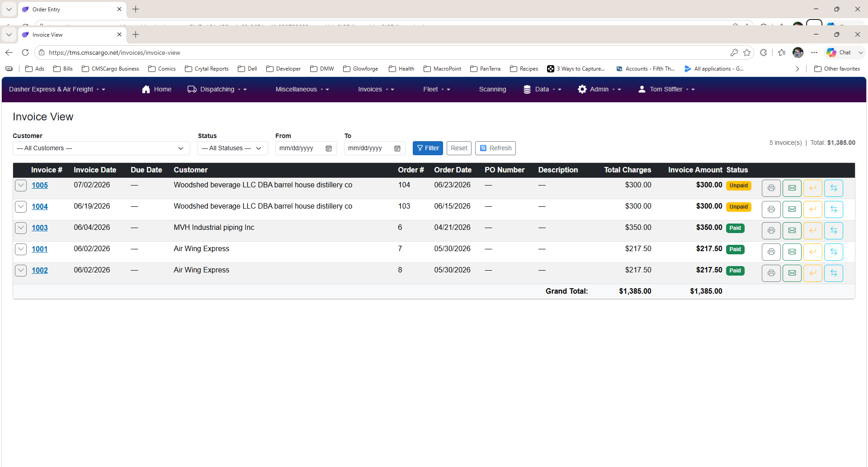Open CMSCargo Business bookmarks folder
Viewport: 868px width, 467px height.
110,69
